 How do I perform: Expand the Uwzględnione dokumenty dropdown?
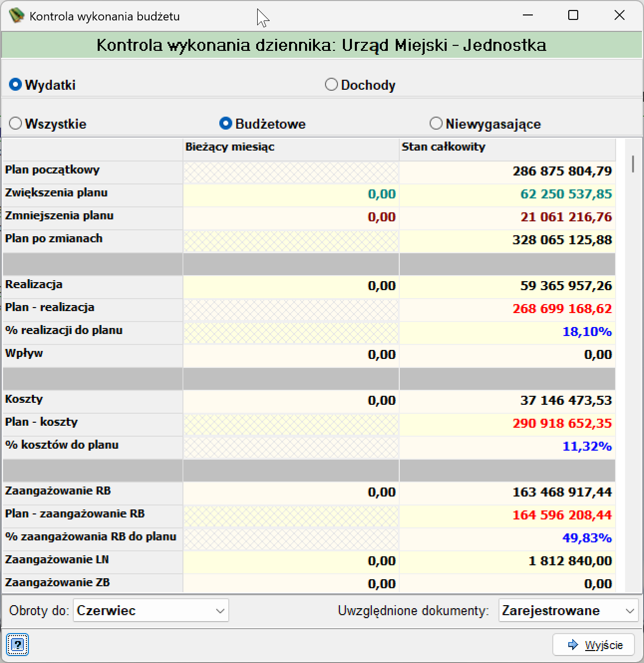(568, 611)
